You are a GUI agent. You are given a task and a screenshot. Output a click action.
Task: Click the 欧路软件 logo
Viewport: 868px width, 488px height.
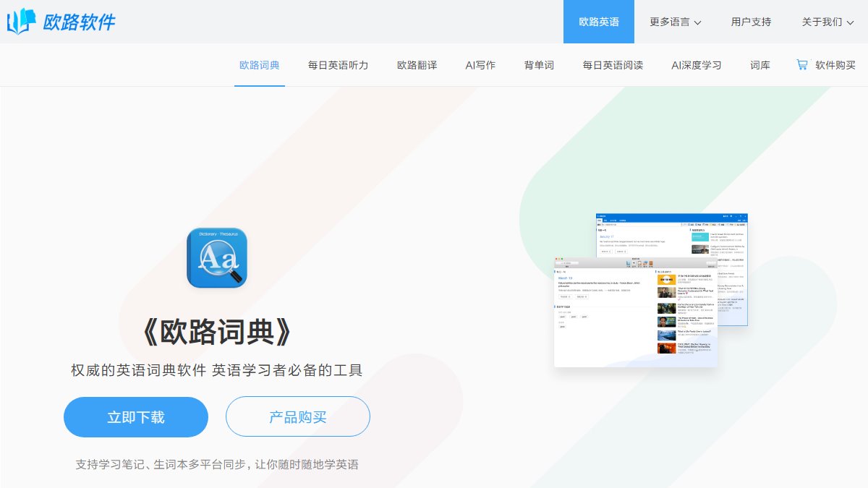61,22
